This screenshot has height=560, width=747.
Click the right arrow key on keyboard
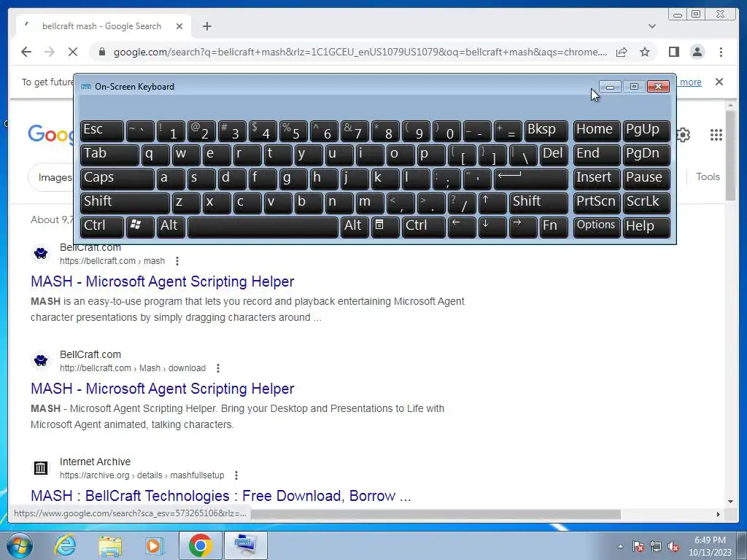tap(523, 227)
